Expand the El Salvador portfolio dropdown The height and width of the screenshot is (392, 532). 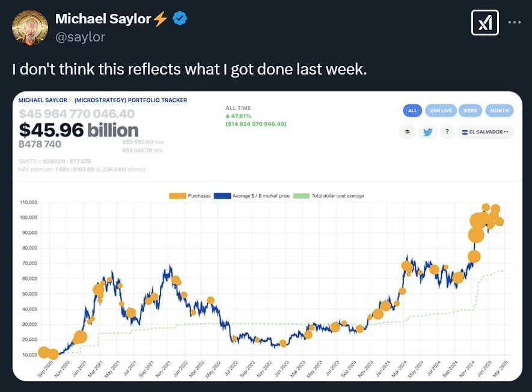click(485, 132)
